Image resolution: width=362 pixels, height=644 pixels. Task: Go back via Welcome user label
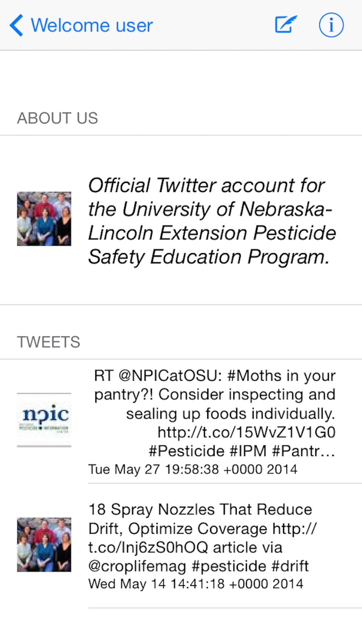tap(92, 25)
